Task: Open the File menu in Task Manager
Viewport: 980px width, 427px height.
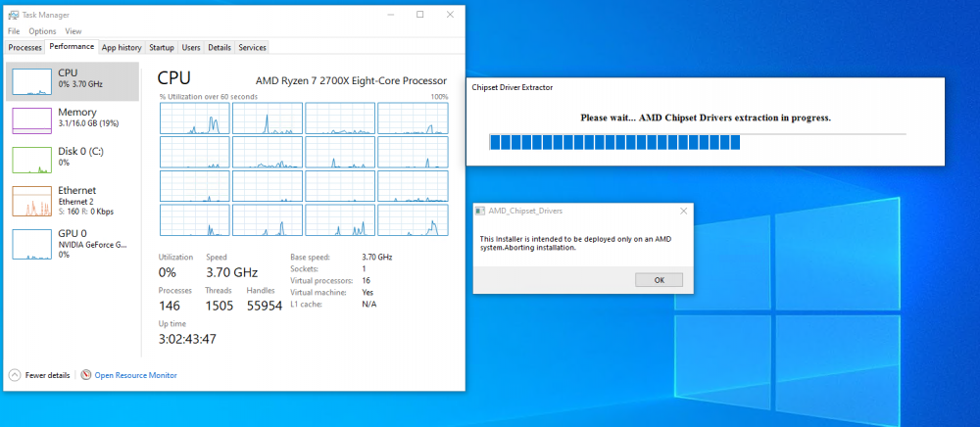Action: 14,31
